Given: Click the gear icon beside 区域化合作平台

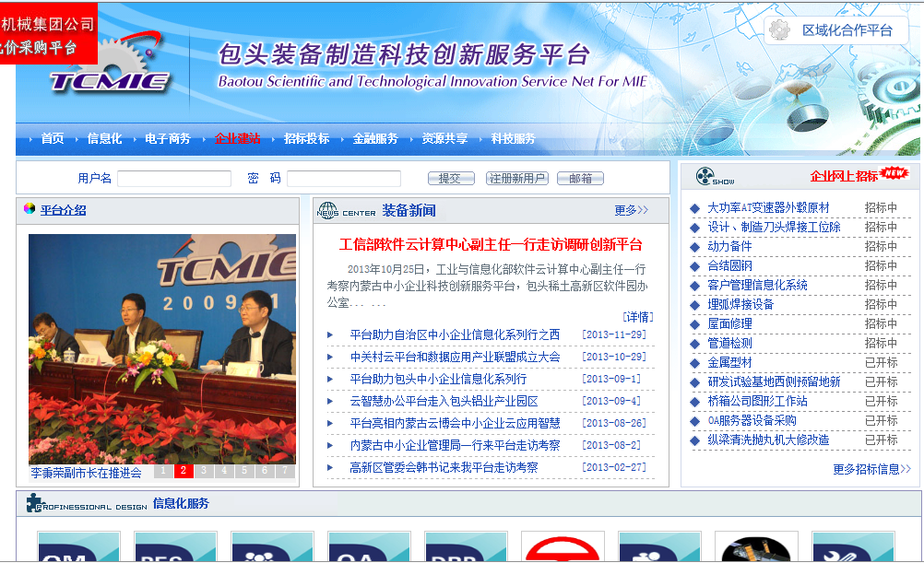Looking at the screenshot, I should [x=780, y=29].
